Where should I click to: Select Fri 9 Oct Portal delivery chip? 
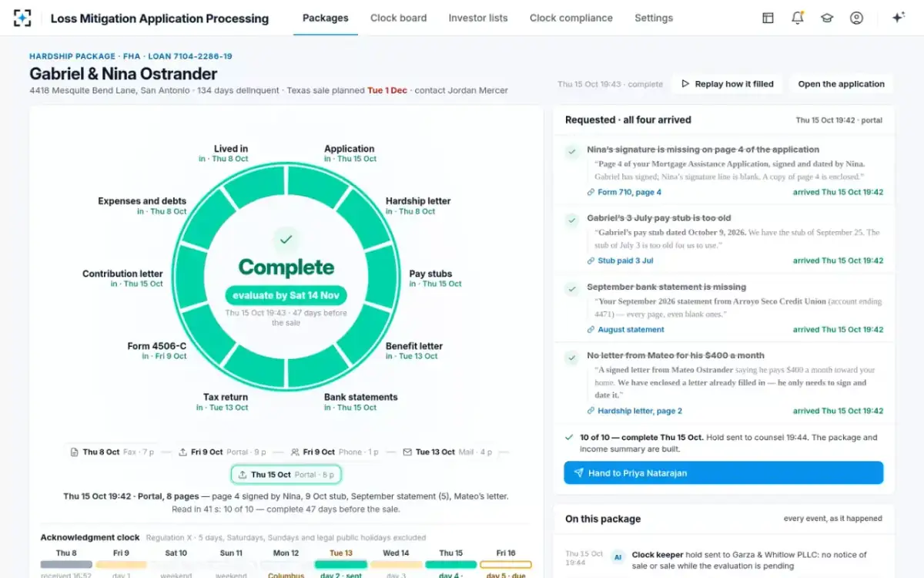223,452
